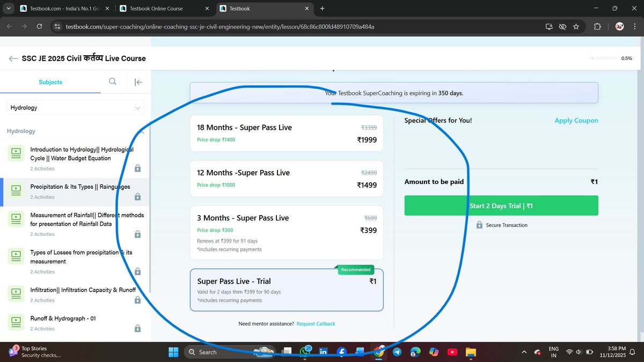Open Runoff & Hydrograph - 01 lesson
The height and width of the screenshot is (362, 644).
point(75,323)
